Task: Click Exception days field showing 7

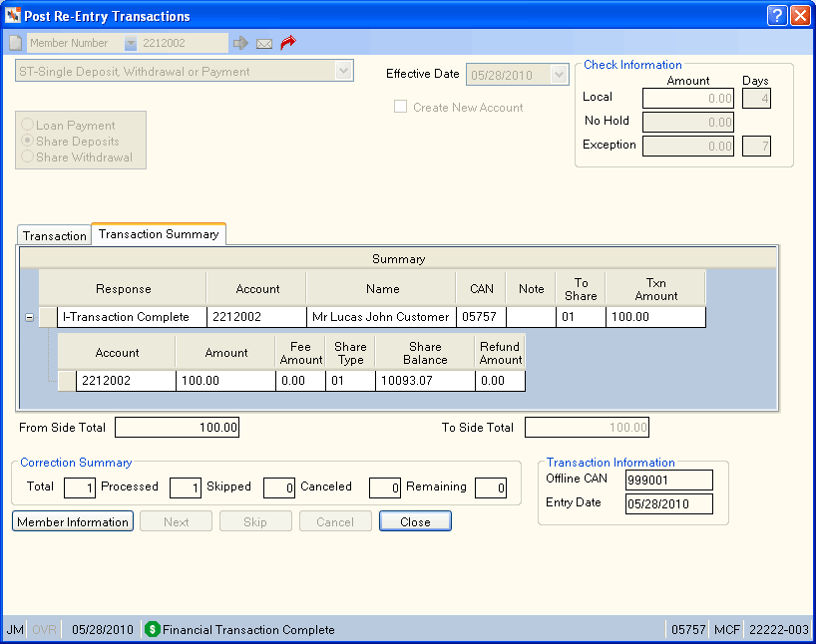Action: point(756,147)
